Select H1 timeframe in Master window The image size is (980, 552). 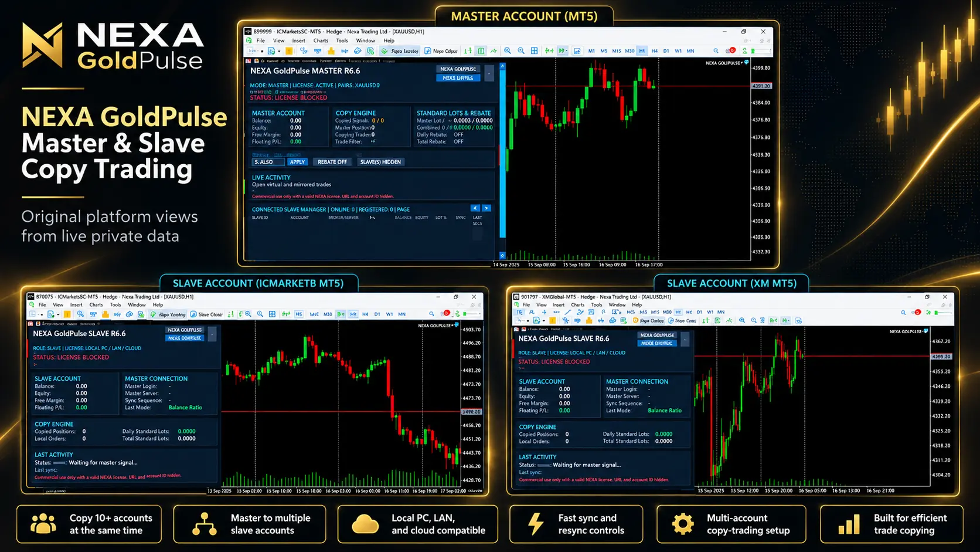tap(642, 51)
